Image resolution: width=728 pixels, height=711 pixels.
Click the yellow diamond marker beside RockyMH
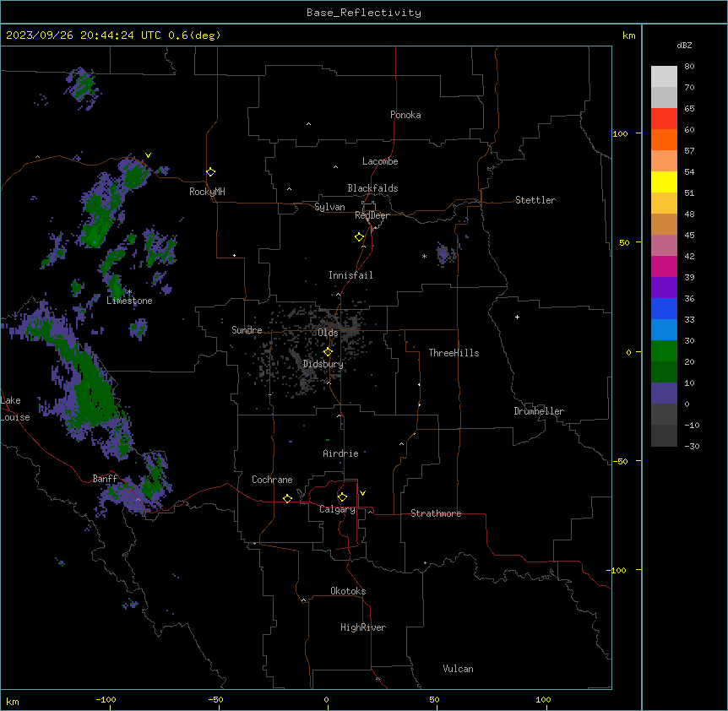pos(210,172)
